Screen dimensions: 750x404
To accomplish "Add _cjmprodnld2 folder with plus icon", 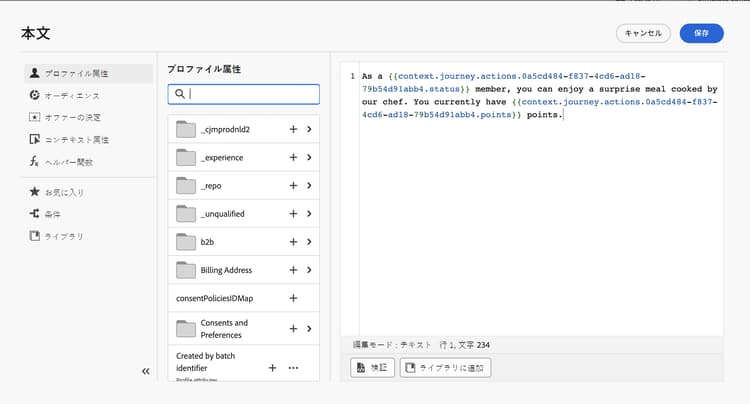I will point(293,129).
